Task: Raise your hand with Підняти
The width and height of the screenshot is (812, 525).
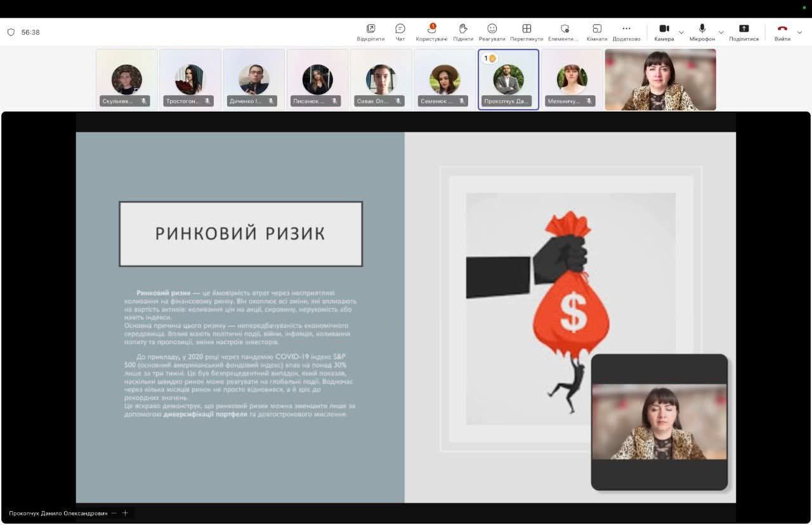Action: pos(463,32)
